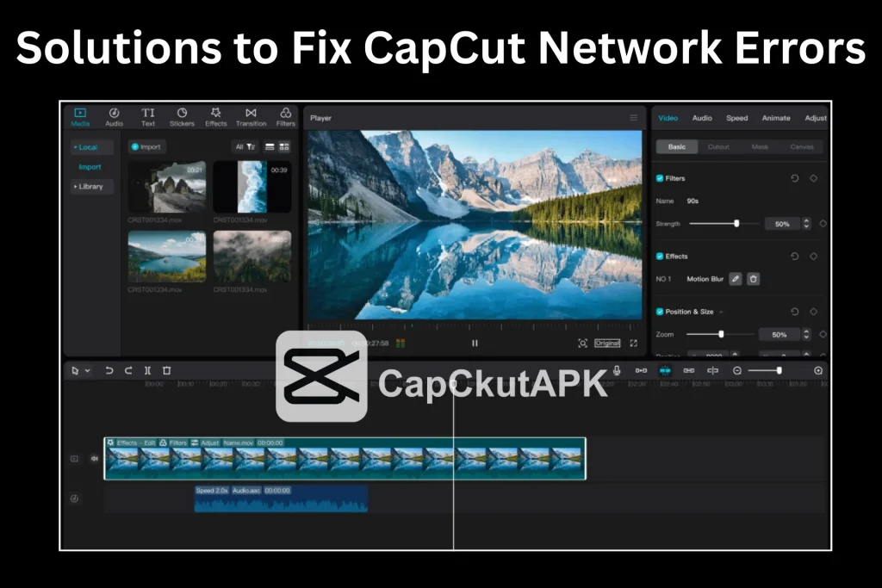
Task: Switch to the Speed tab
Action: pos(736,118)
